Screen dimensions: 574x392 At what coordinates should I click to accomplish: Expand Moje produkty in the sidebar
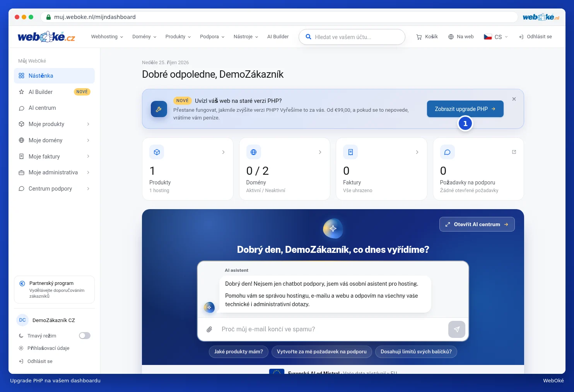click(54, 124)
